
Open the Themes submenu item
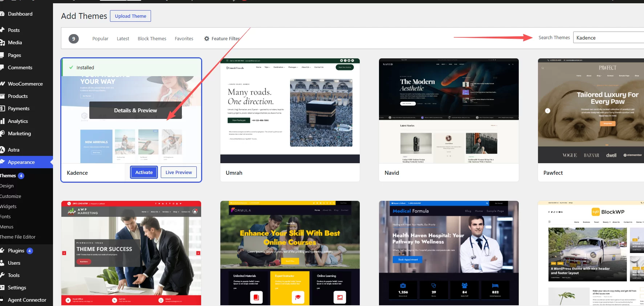(8, 175)
